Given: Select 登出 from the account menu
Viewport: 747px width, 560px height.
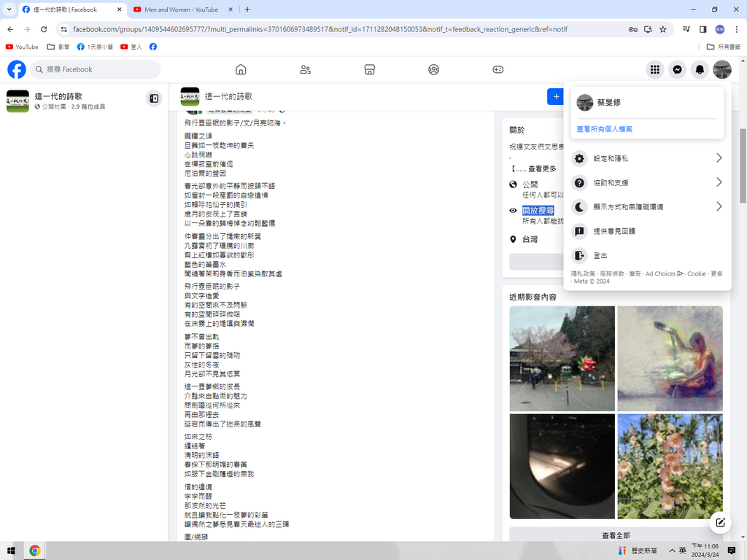Looking at the screenshot, I should coord(600,256).
